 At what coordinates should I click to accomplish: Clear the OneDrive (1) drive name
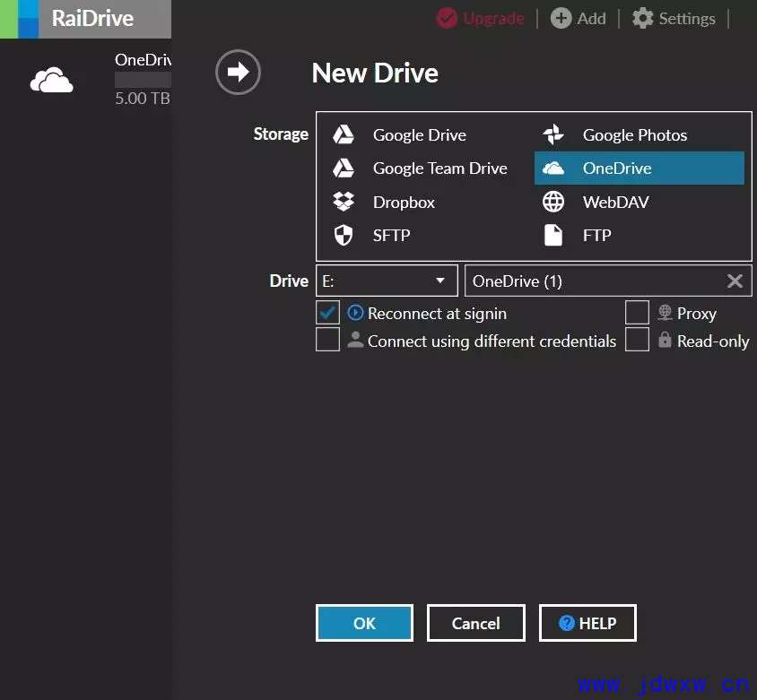(735, 281)
